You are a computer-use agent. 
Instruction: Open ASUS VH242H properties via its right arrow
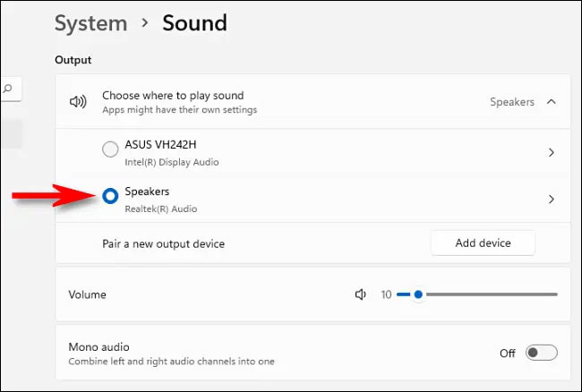coord(551,153)
